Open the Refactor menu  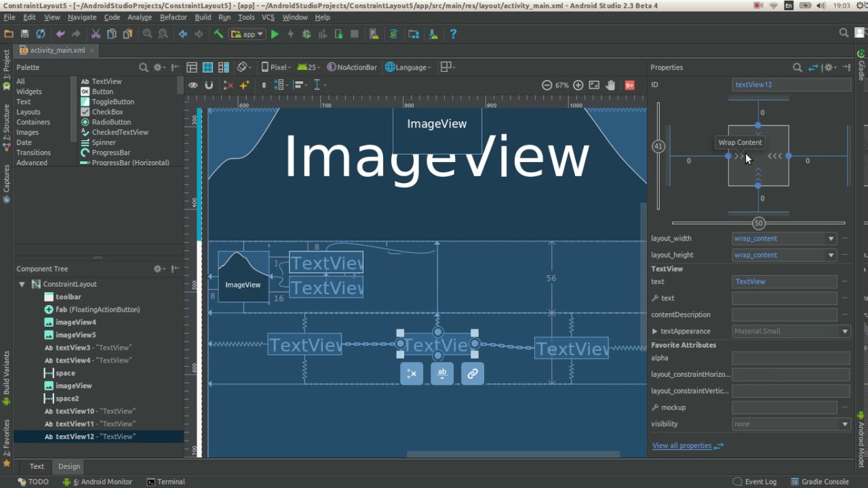click(173, 17)
